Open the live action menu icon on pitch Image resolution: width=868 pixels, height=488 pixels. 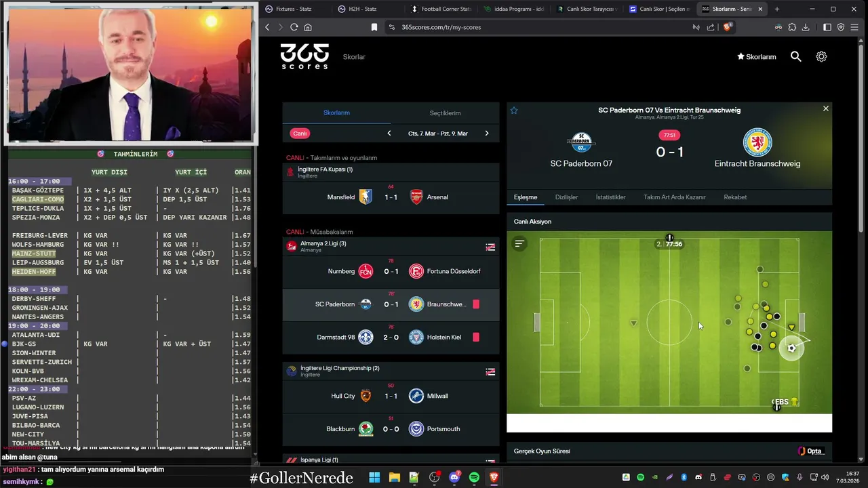point(519,243)
